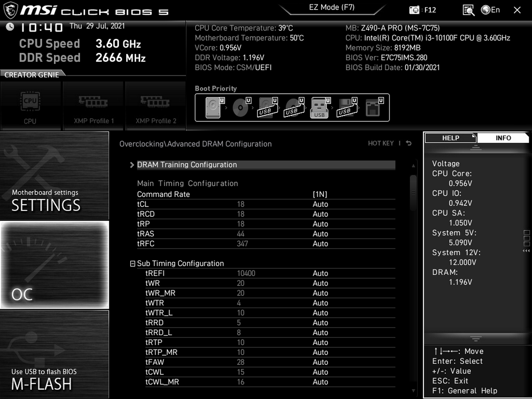532x399 pixels.
Task: Set the tRP Auto value field
Action: [320, 224]
